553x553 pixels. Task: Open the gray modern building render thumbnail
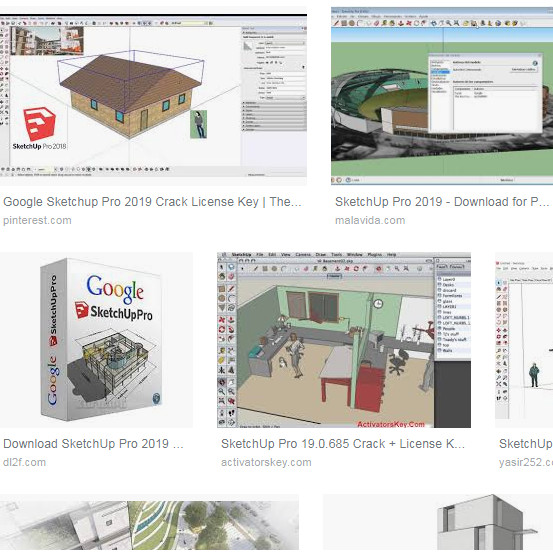click(x=438, y=523)
